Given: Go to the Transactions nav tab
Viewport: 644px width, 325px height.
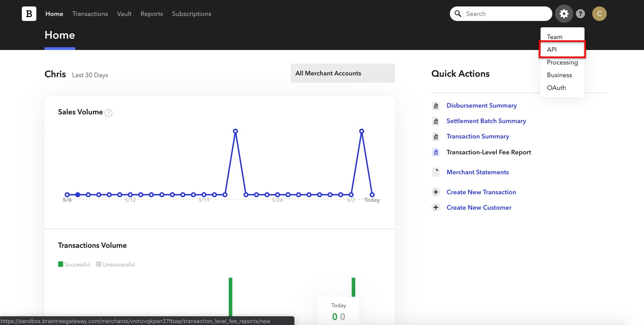Looking at the screenshot, I should (90, 14).
